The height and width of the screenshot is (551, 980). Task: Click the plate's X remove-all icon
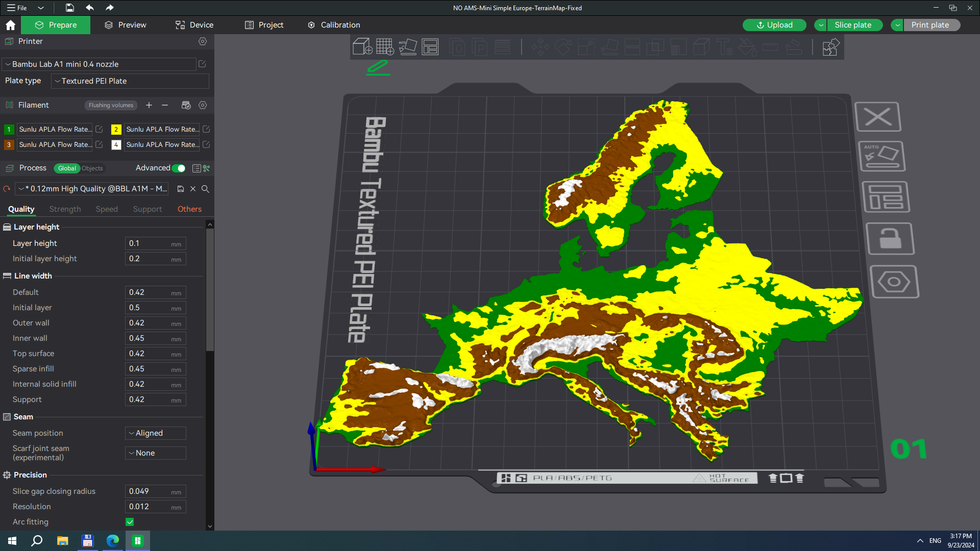click(878, 117)
